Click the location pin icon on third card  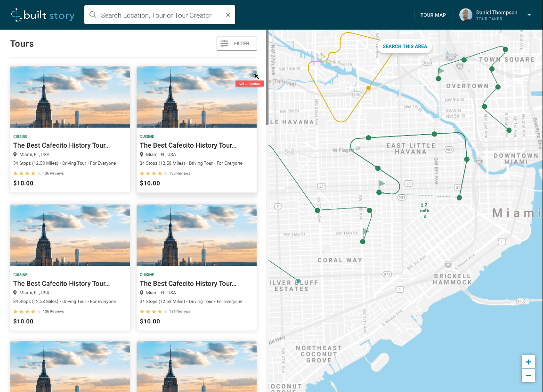coord(15,292)
